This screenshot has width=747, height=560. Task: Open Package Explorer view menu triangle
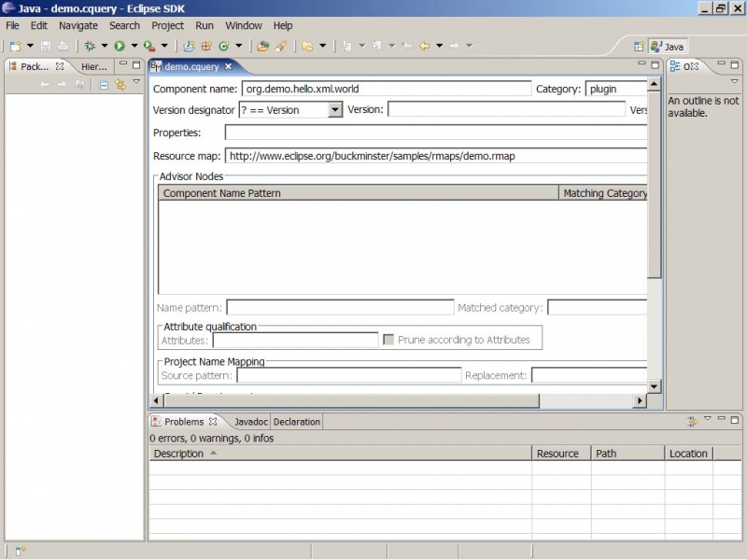click(136, 82)
